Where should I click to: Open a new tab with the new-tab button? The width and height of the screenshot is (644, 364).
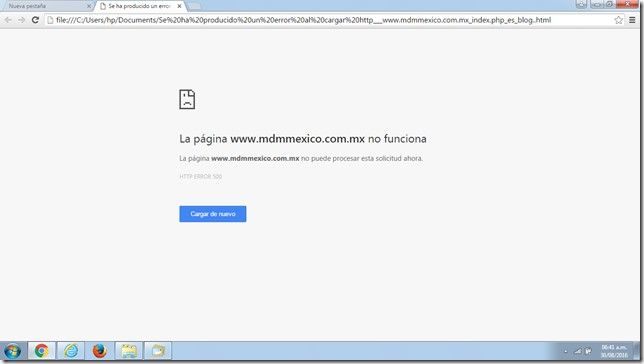[x=194, y=6]
